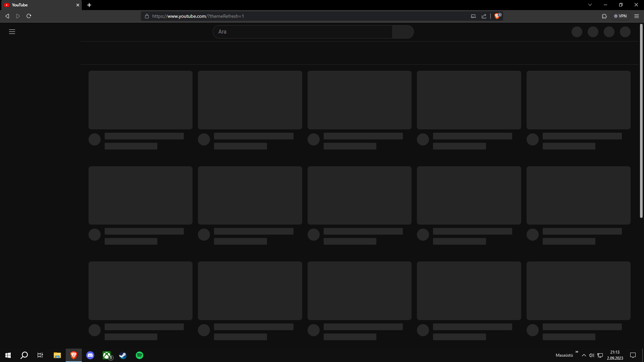This screenshot has width=644, height=362.
Task: View site info via the padlock icon
Action: click(x=147, y=16)
